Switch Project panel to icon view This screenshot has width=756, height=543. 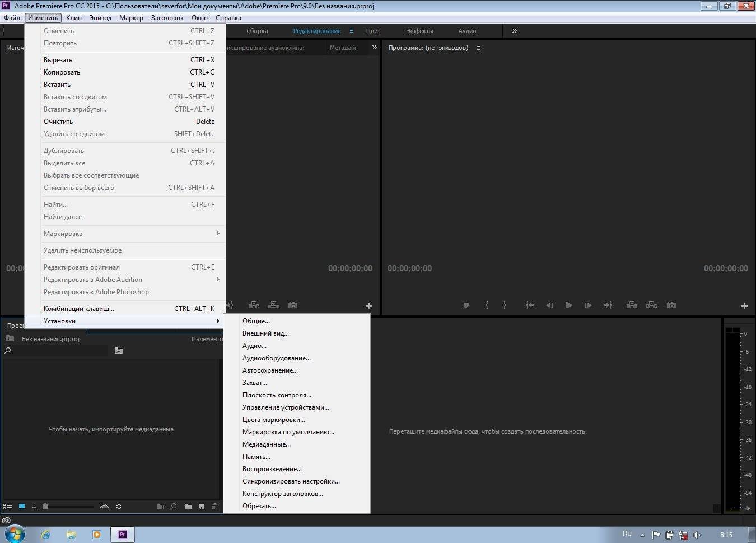[x=22, y=507]
